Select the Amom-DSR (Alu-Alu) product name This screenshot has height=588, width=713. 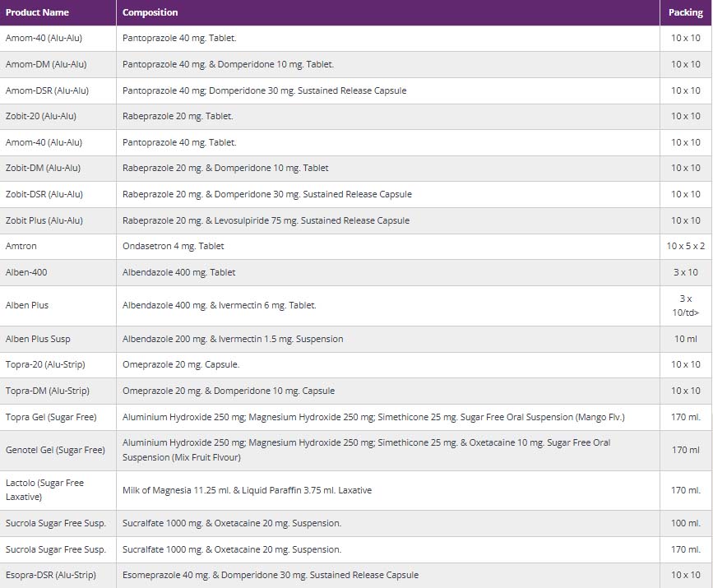(47, 90)
